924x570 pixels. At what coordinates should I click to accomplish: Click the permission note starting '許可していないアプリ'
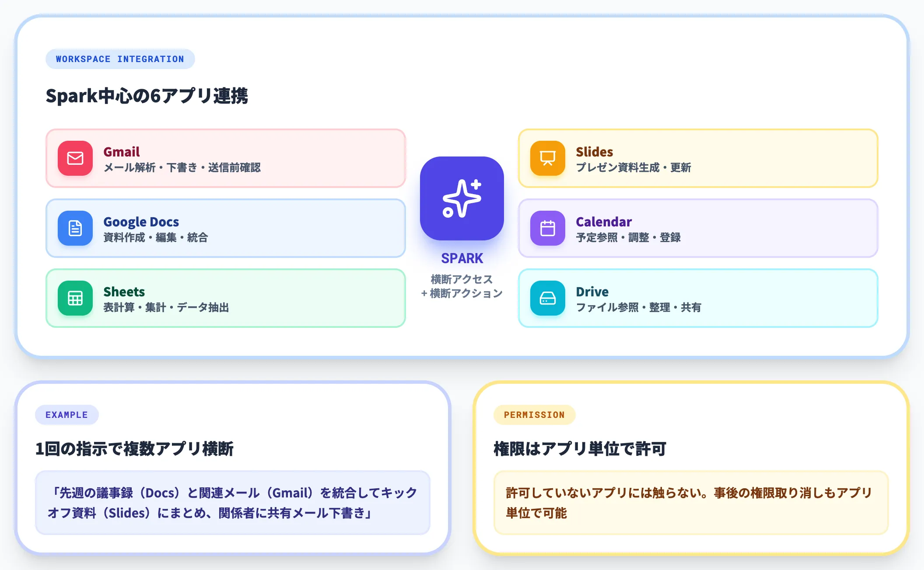(691, 503)
